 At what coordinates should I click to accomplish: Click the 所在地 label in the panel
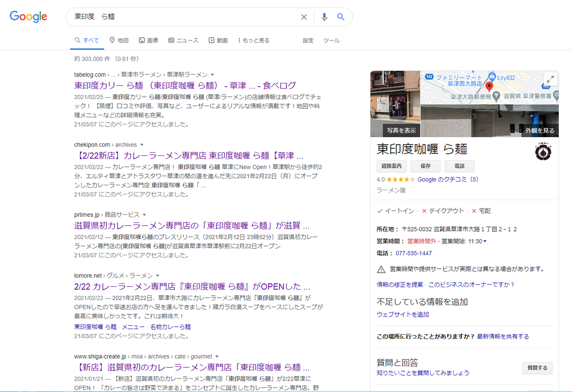point(386,229)
